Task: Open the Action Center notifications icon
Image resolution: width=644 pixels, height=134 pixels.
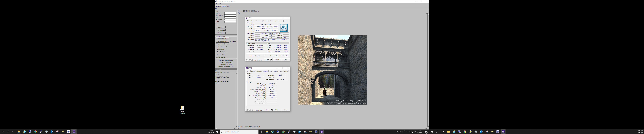Action: click(426, 132)
